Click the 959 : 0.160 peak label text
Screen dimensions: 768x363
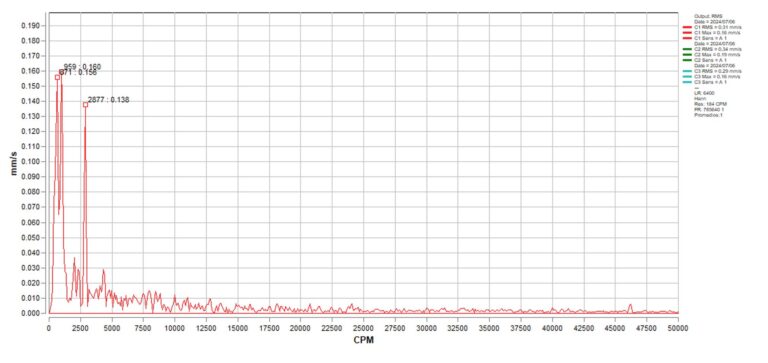coord(82,67)
